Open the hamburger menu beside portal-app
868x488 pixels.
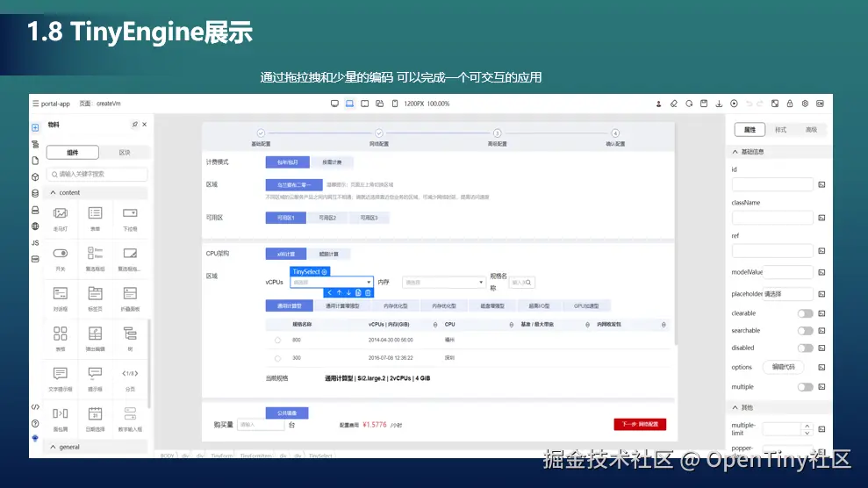pos(35,104)
